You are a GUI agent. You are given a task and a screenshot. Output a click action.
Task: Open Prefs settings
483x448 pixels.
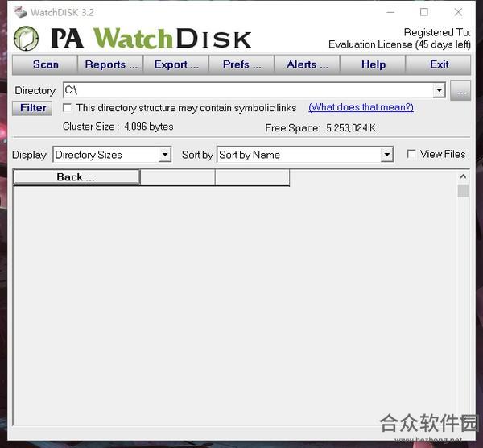point(242,64)
